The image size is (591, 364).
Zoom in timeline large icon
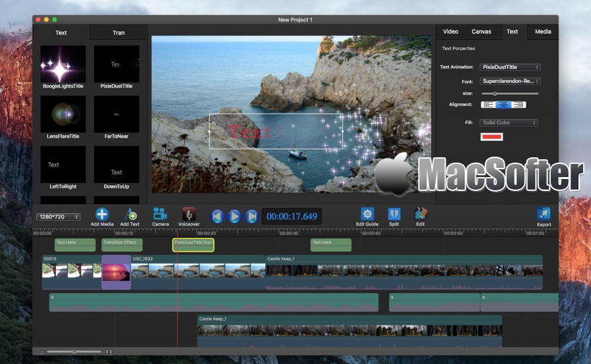click(109, 352)
